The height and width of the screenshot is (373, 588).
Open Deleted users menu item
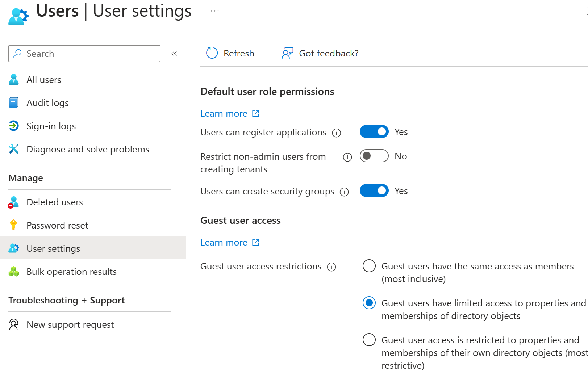93,202
